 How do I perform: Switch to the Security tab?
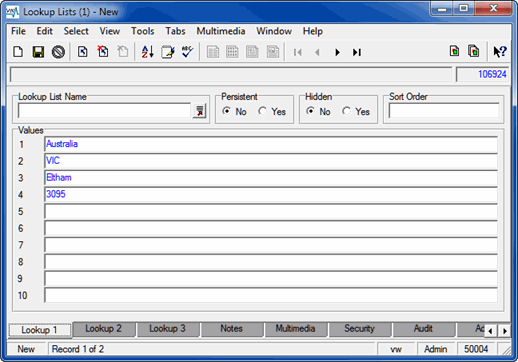[x=359, y=329]
